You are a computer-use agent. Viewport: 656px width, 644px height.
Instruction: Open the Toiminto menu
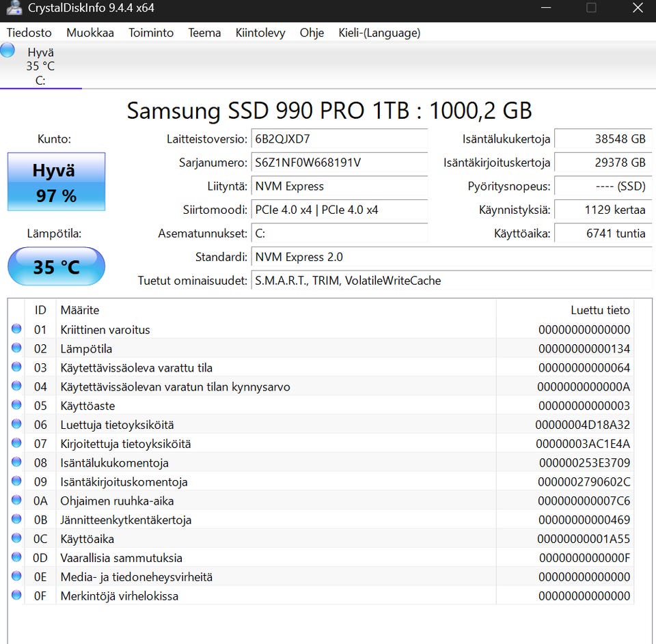(151, 33)
